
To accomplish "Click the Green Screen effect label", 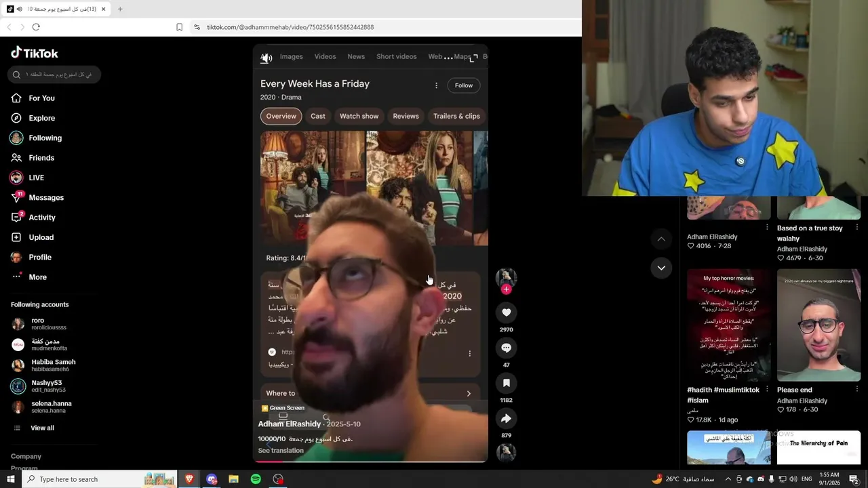I will point(283,408).
